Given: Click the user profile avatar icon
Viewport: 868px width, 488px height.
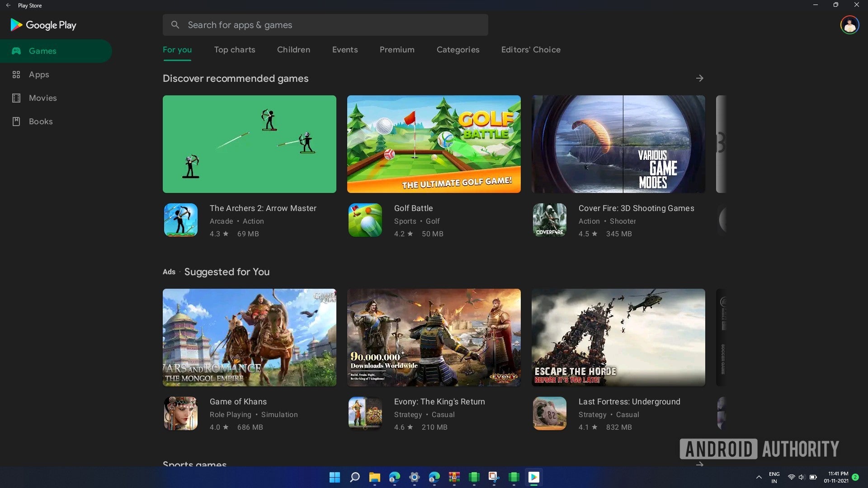Looking at the screenshot, I should 849,25.
